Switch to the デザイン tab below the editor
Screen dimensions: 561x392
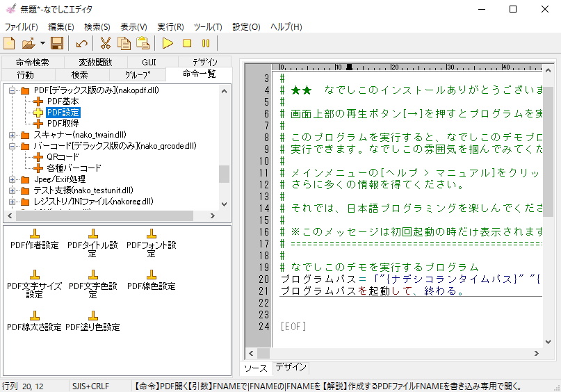(x=291, y=367)
